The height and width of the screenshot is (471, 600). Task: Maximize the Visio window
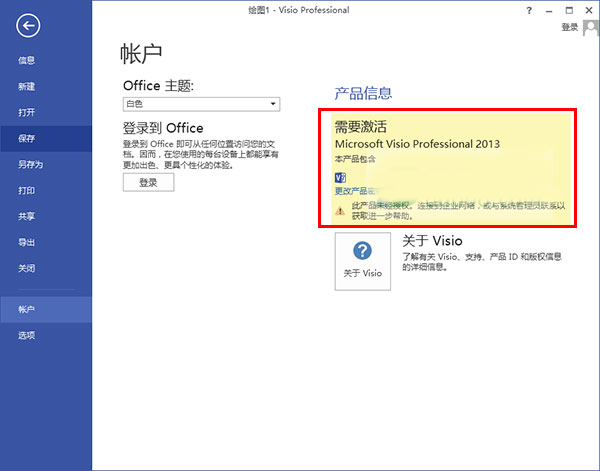point(569,10)
